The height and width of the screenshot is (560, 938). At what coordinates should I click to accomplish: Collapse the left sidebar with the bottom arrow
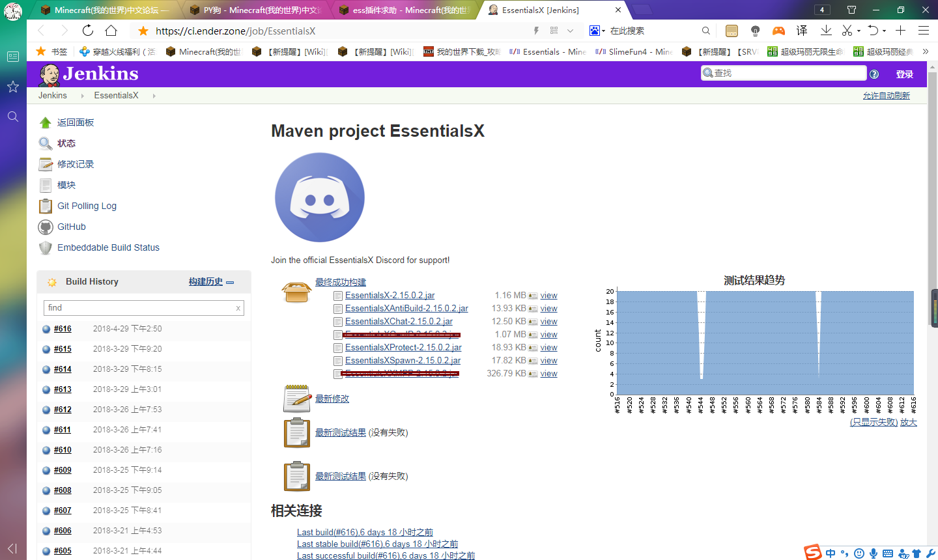(12, 548)
